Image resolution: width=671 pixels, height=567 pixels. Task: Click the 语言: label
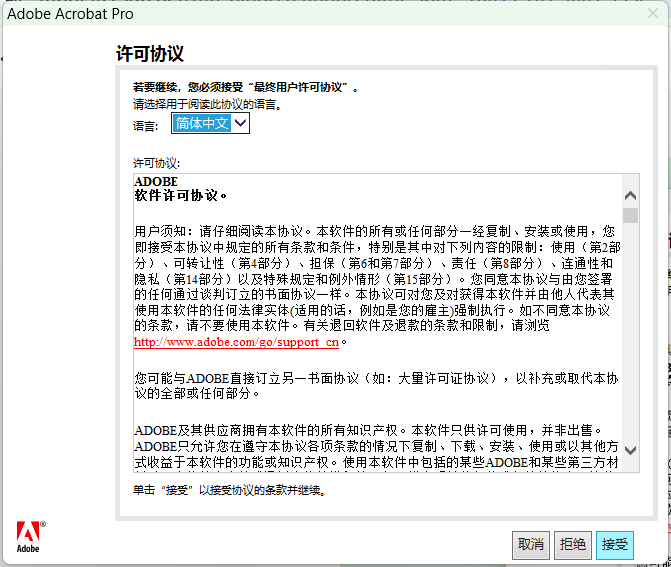tap(145, 126)
